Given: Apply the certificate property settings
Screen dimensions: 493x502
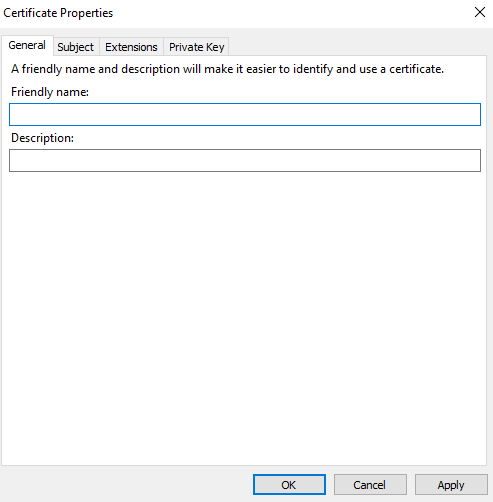Looking at the screenshot, I should pos(451,485).
